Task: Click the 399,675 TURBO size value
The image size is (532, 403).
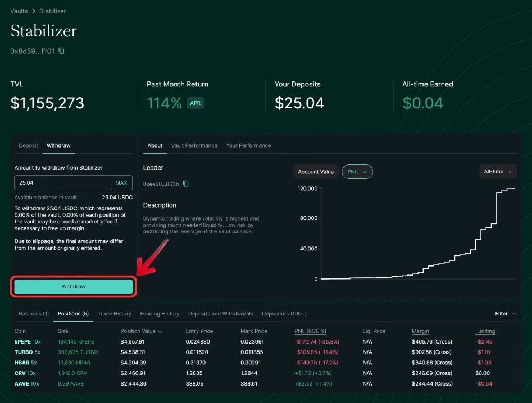Action: pyautogui.click(x=78, y=352)
